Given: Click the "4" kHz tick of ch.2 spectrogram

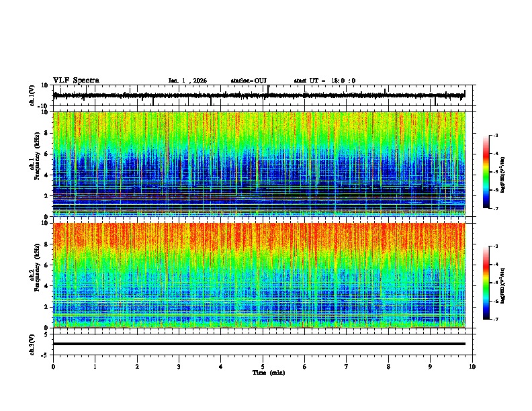Looking at the screenshot, I should (46, 286).
